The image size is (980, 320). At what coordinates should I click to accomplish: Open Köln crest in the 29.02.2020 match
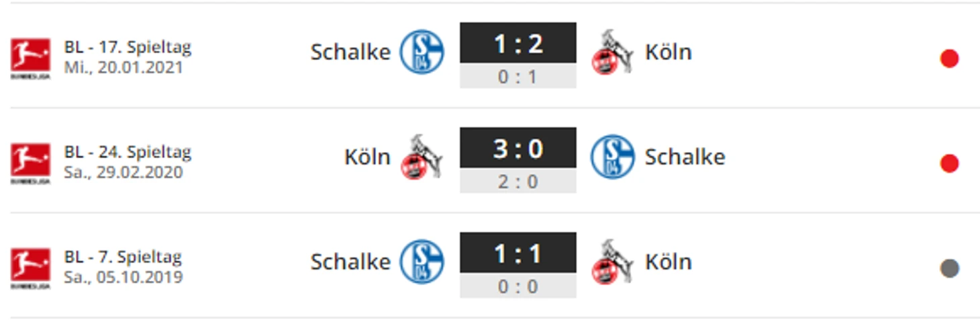(422, 157)
